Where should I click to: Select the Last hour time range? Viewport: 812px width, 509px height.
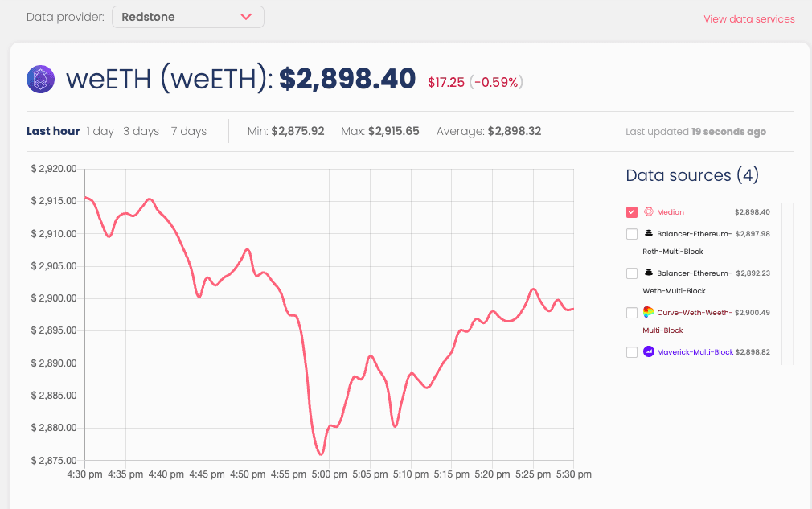pyautogui.click(x=53, y=131)
